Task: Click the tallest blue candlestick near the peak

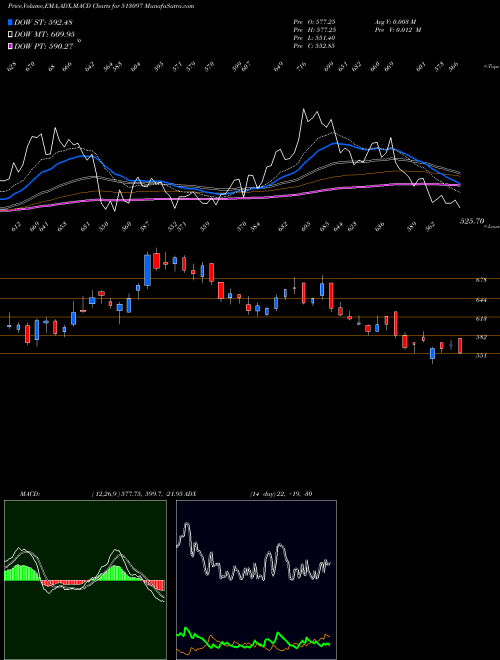Action: 147,270
